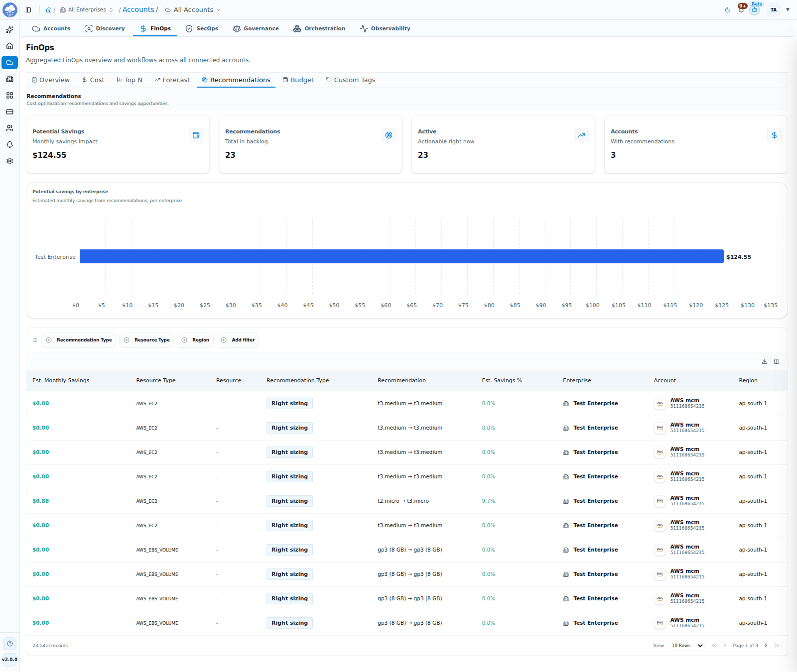Click the sidebar collapse panel icon

point(28,10)
